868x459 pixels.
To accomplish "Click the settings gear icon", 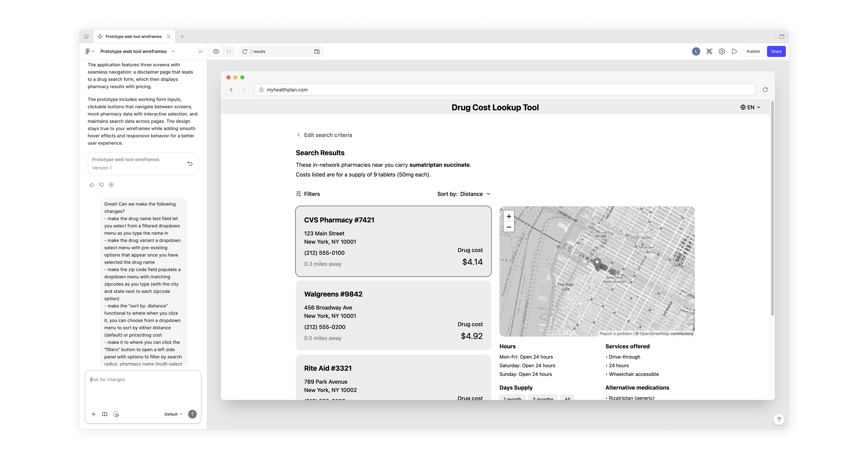I will point(722,52).
